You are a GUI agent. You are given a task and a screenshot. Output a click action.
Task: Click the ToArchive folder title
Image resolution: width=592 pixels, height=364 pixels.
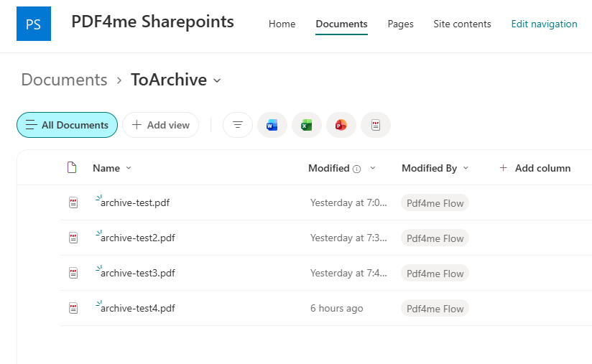click(169, 80)
